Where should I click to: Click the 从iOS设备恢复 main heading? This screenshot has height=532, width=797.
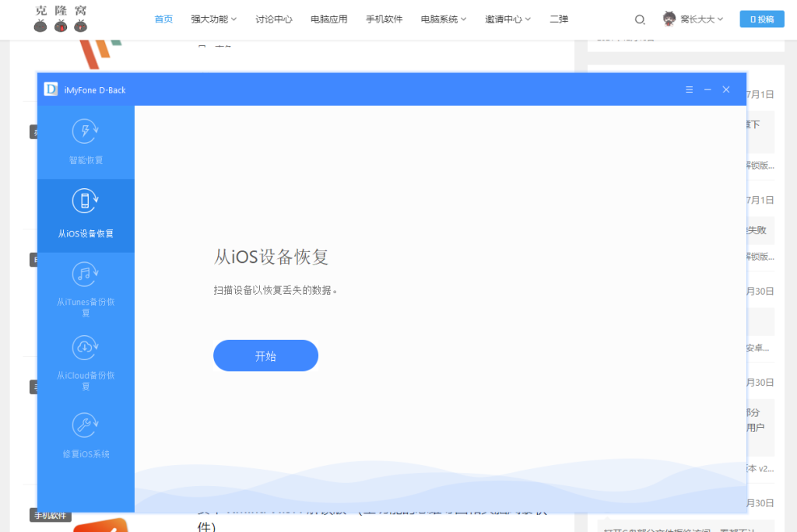pyautogui.click(x=271, y=257)
